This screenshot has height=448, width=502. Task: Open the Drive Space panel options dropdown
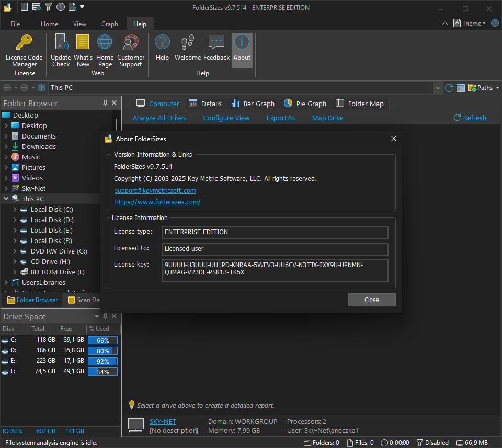97,316
